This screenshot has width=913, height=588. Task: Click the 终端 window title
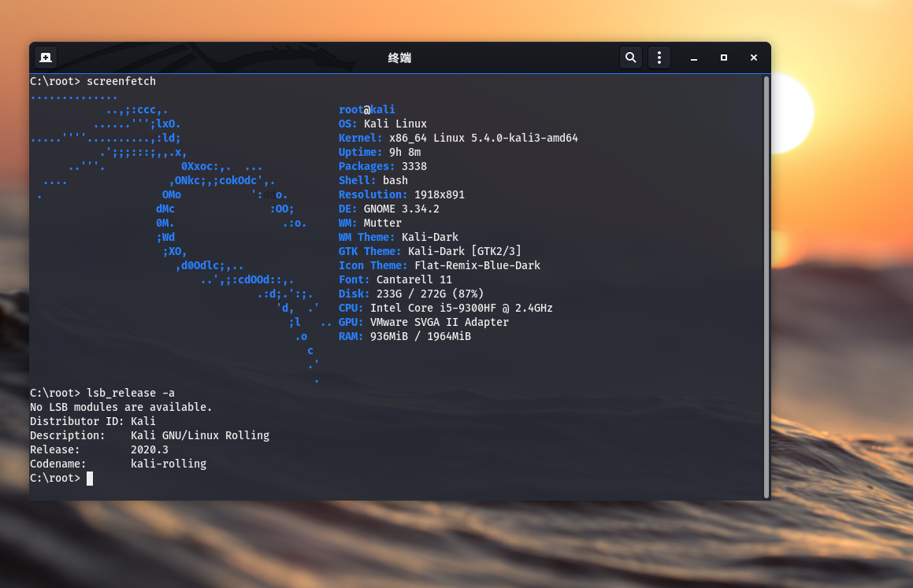pyautogui.click(x=399, y=57)
